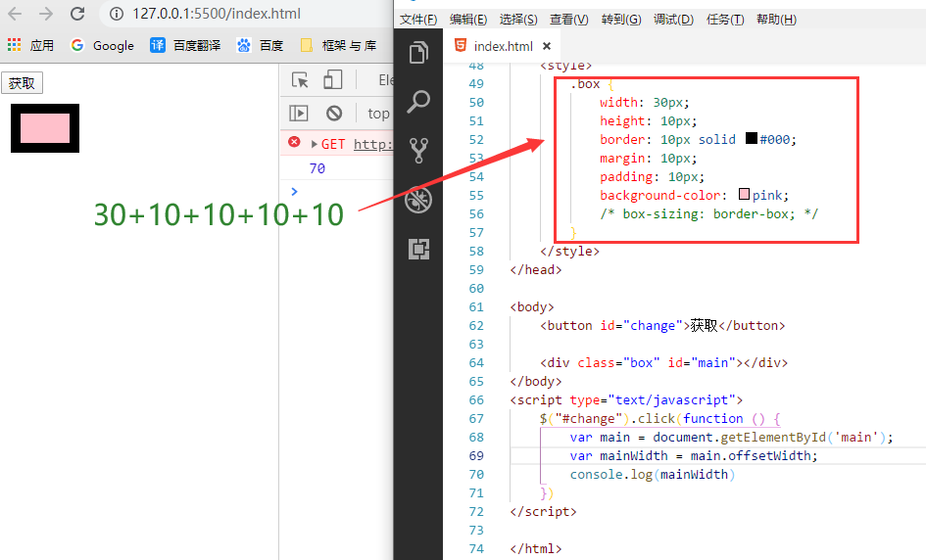Clear the DevTools console
Image resolution: width=926 pixels, height=560 pixels.
[334, 113]
